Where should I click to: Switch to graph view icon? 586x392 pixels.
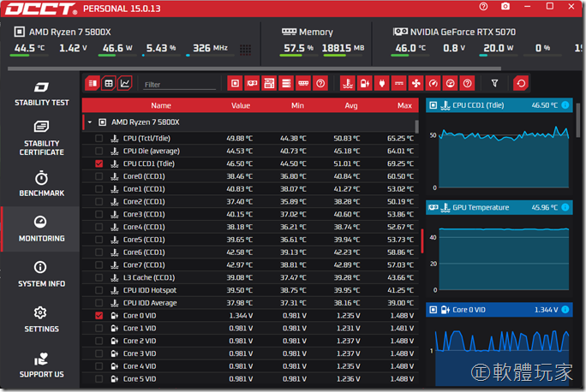125,83
